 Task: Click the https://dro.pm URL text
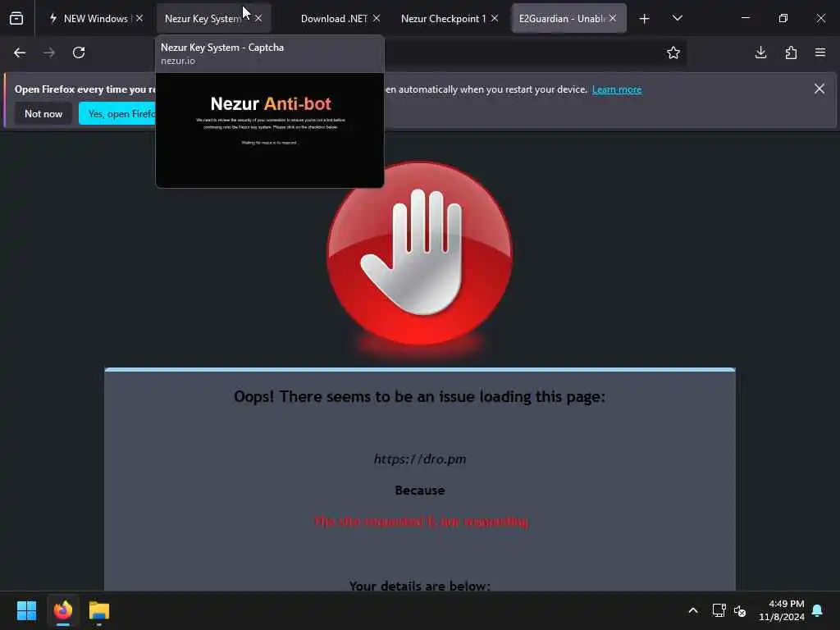pos(420,459)
